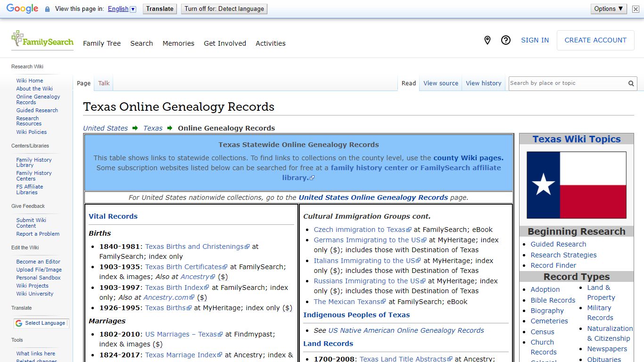Screen dimensions: 644x362
Task: Open the Select Language dropdown in sidebar
Action: pos(41,323)
